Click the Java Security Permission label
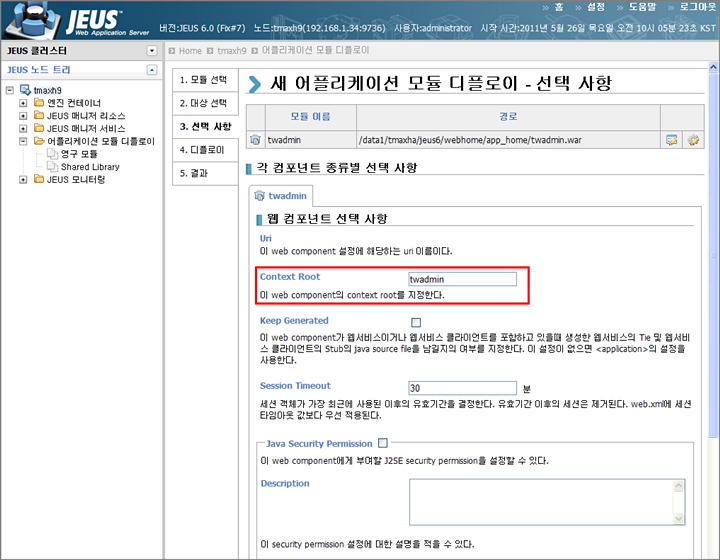The width and height of the screenshot is (720, 560). point(319,443)
